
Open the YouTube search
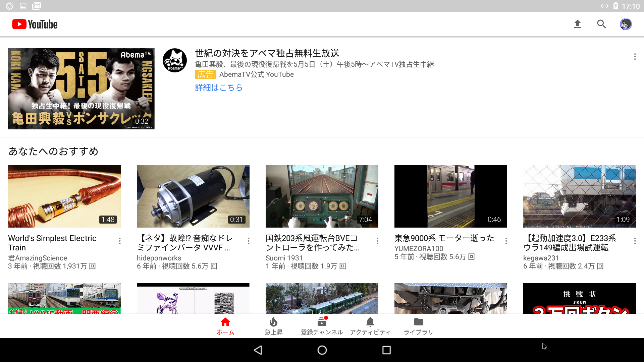point(601,24)
